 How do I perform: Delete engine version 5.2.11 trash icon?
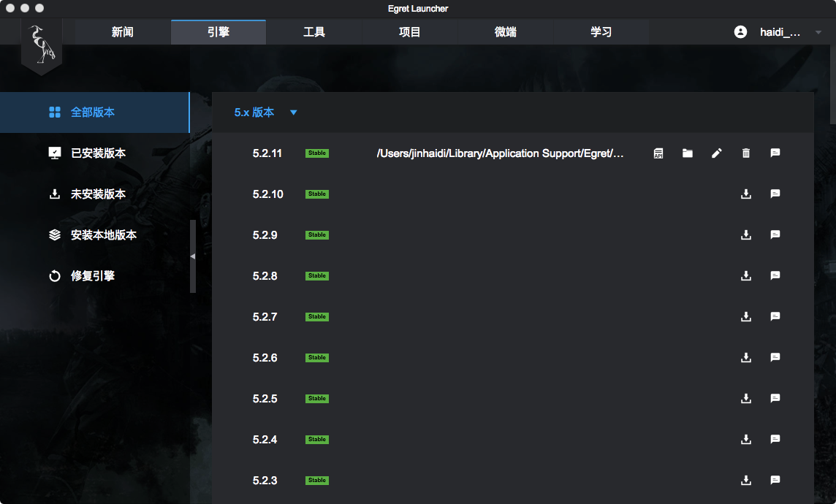[x=746, y=153]
